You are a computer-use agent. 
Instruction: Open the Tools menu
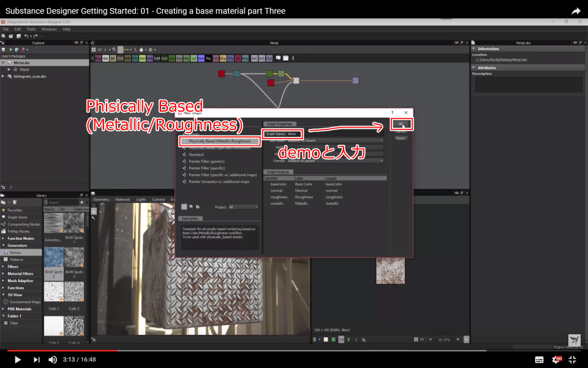(31, 29)
